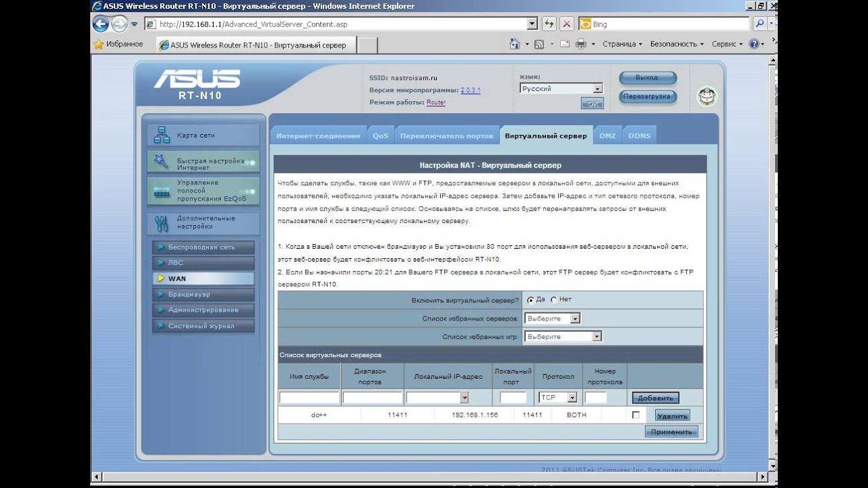Select the Виртуальный сервер tab
The image size is (868, 488).
click(546, 136)
